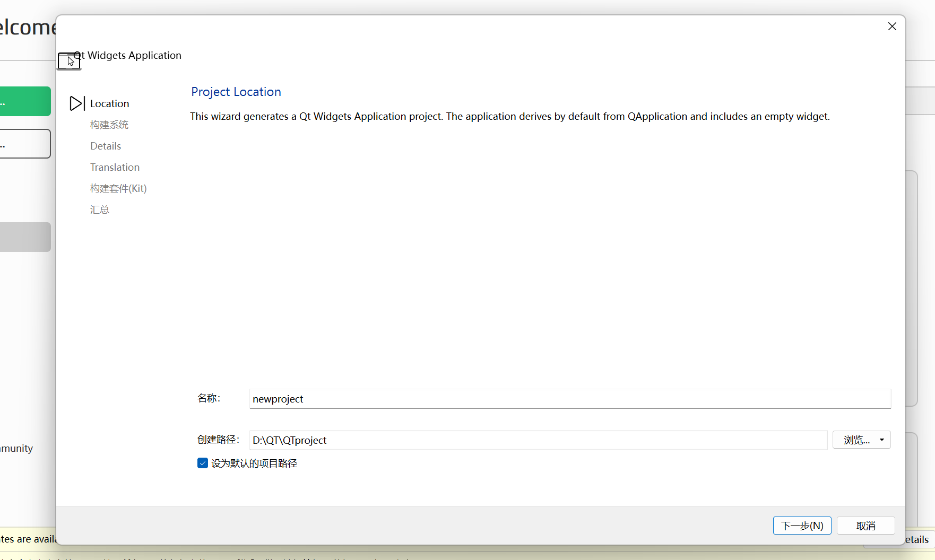935x560 pixels.
Task: Click the 创建路径 field with D:\QT\QTproject
Action: [x=538, y=440]
